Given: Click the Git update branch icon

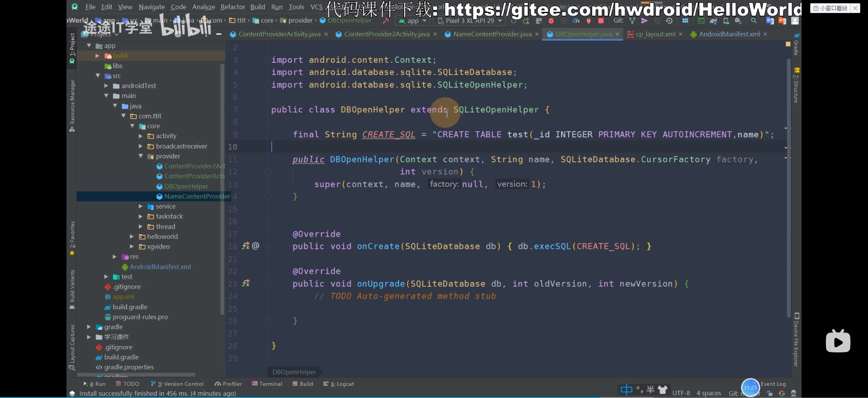Looking at the screenshot, I should point(632,21).
